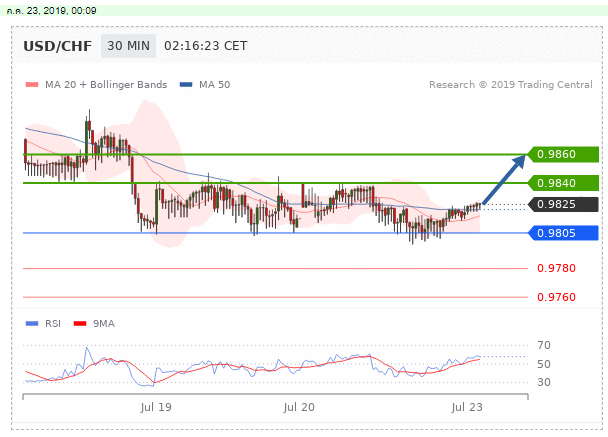Click the MA 50 legend label
The image size is (608, 437).
(214, 85)
